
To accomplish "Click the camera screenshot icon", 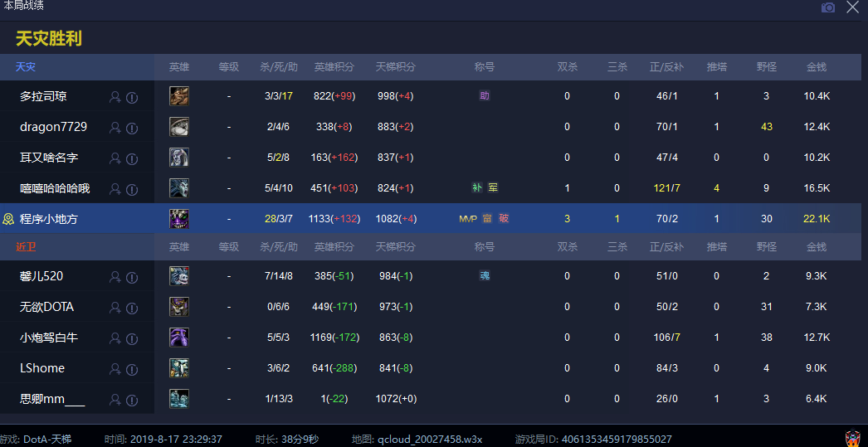I will click(x=827, y=7).
